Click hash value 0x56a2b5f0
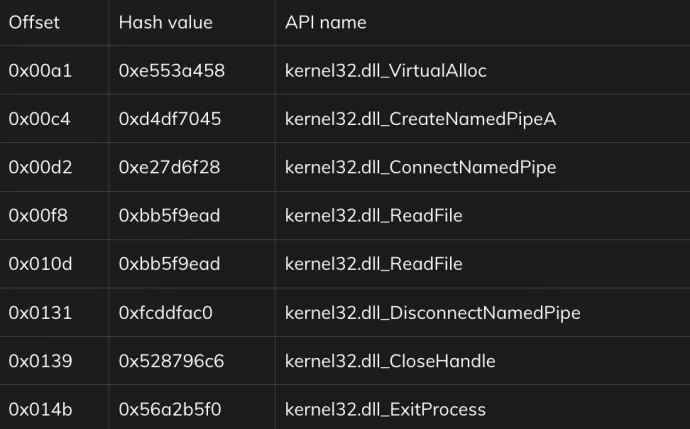The image size is (690, 429). pyautogui.click(x=170, y=410)
